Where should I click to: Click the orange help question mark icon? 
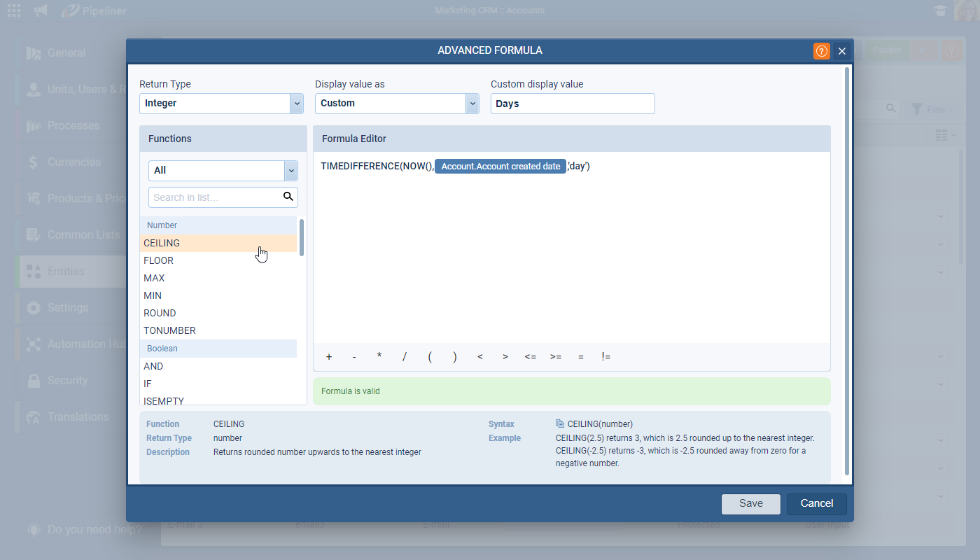pyautogui.click(x=821, y=51)
